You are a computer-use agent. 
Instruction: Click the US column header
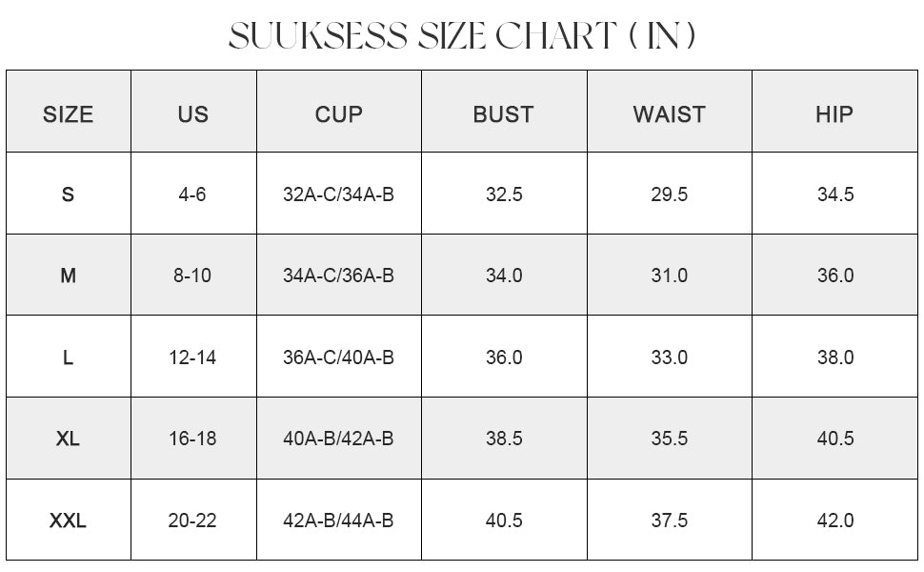click(x=192, y=114)
